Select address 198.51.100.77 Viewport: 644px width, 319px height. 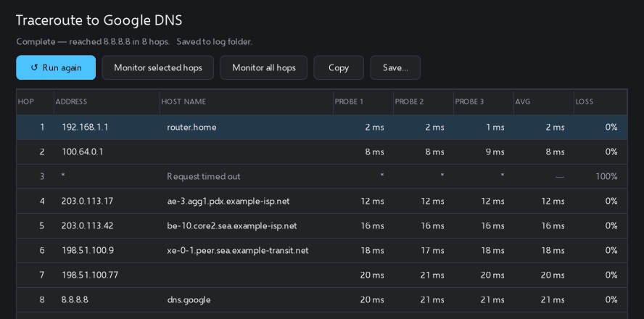(90, 275)
